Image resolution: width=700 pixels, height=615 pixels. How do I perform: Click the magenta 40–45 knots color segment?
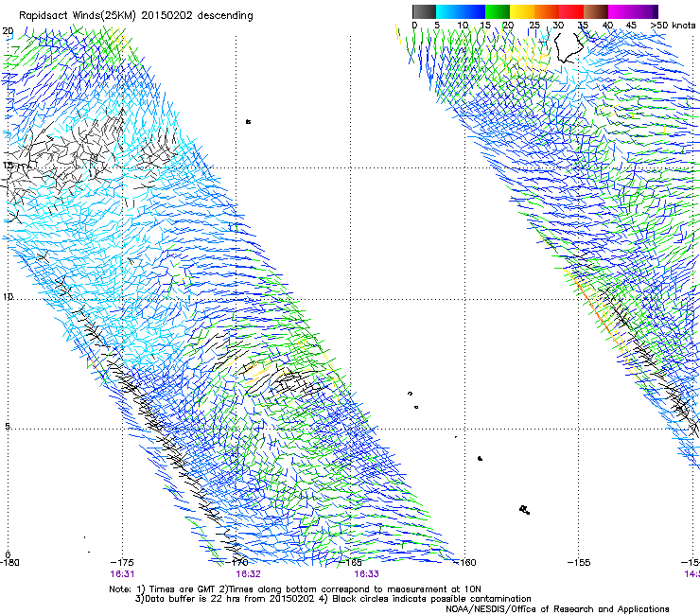[621, 11]
